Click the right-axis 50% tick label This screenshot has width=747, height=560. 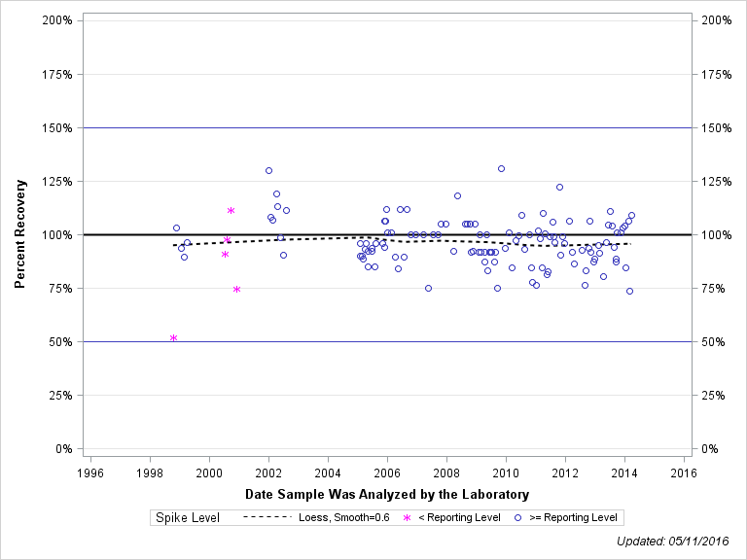tap(715, 341)
